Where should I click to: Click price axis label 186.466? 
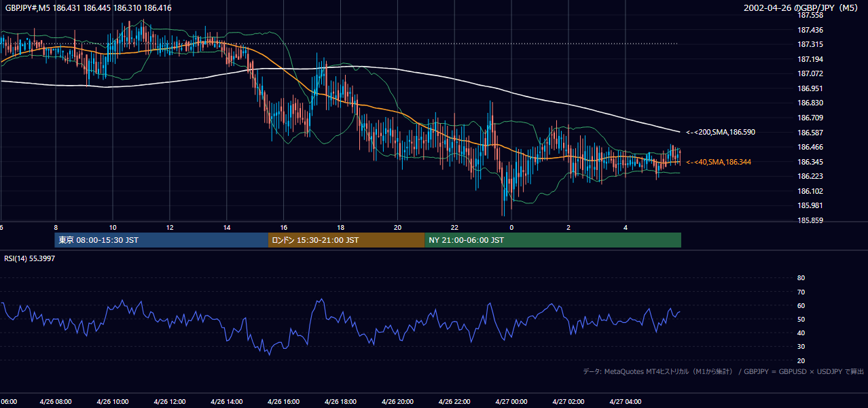click(x=810, y=147)
